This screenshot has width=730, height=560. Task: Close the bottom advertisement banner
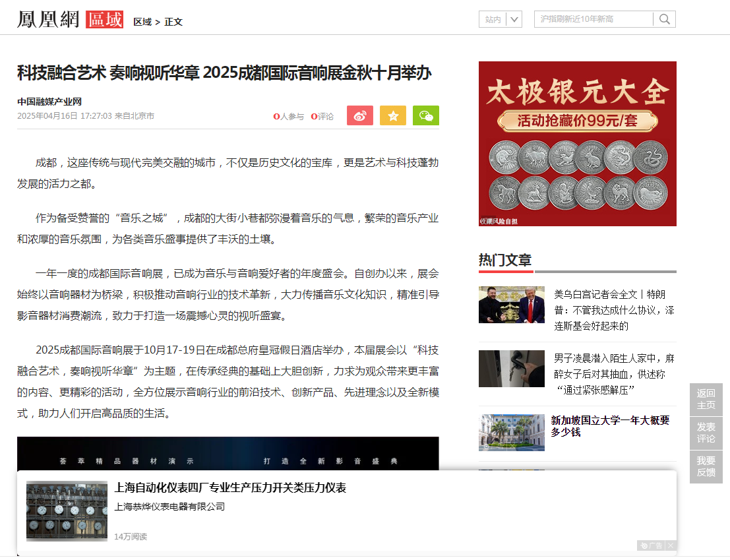(x=671, y=545)
